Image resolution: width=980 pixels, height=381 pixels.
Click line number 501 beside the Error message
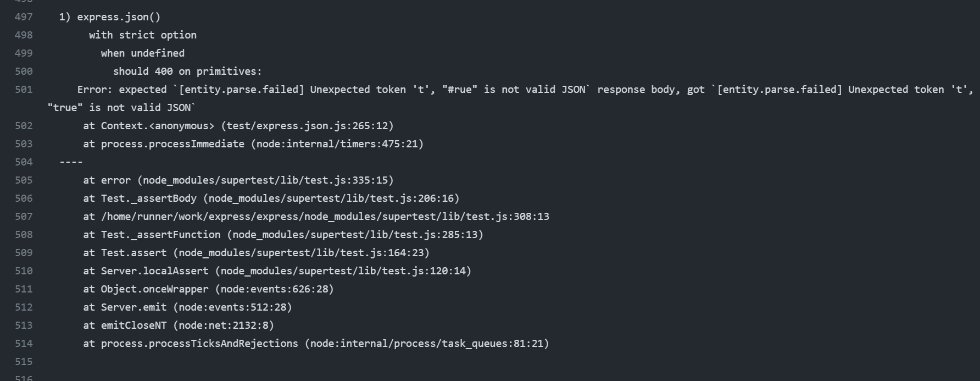click(24, 90)
